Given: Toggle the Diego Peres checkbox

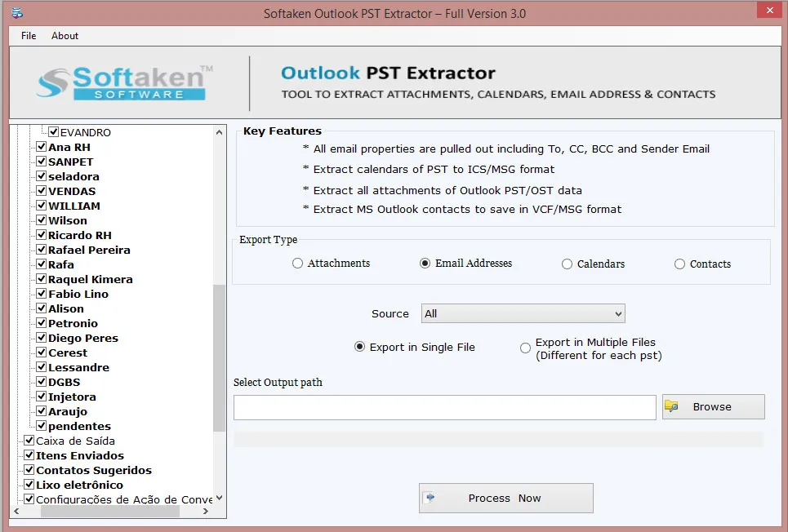Looking at the screenshot, I should click(x=42, y=338).
